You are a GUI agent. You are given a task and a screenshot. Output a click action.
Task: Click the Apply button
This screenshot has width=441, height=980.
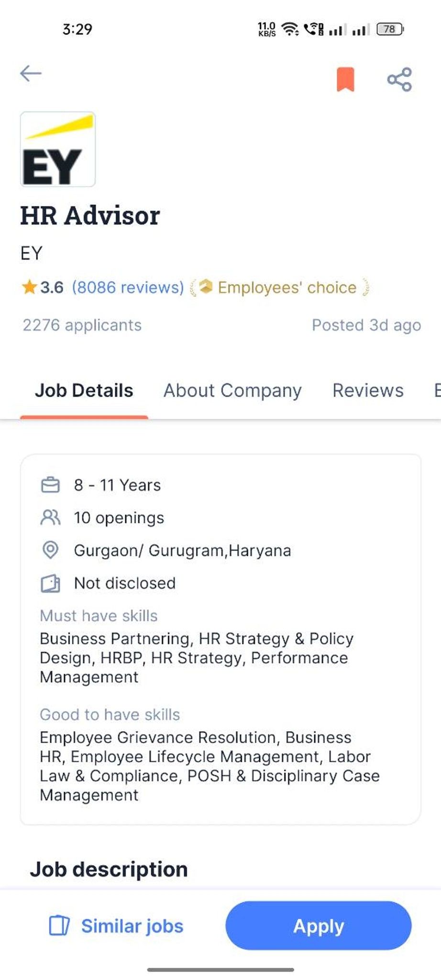pos(319,925)
